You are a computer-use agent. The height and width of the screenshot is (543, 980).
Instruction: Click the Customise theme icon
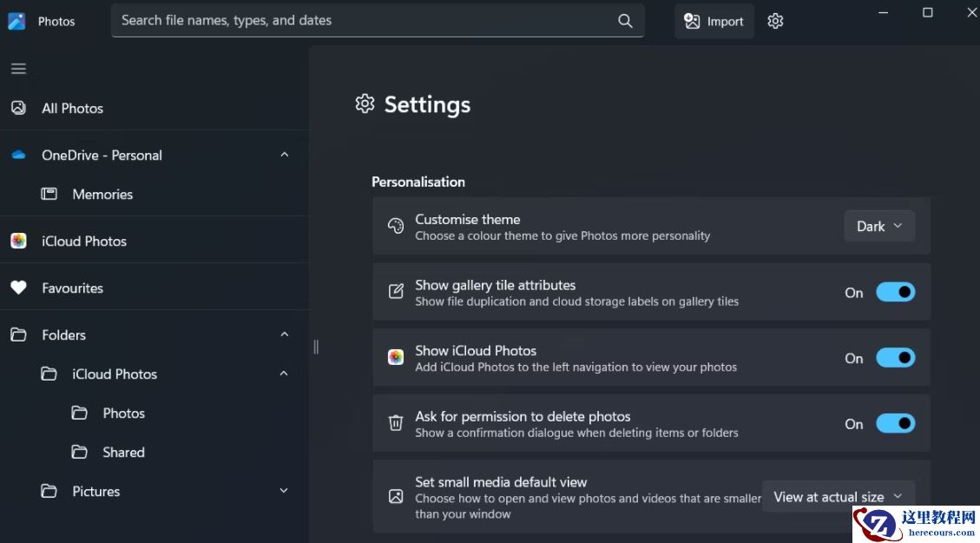395,226
